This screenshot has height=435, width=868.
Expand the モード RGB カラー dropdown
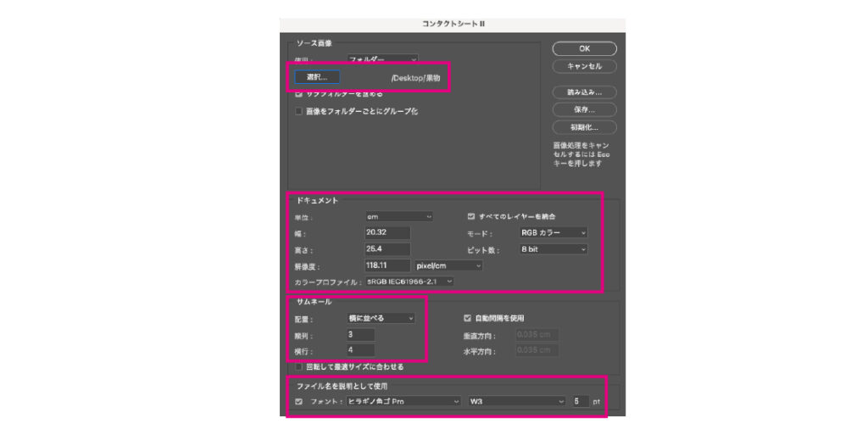pos(553,232)
